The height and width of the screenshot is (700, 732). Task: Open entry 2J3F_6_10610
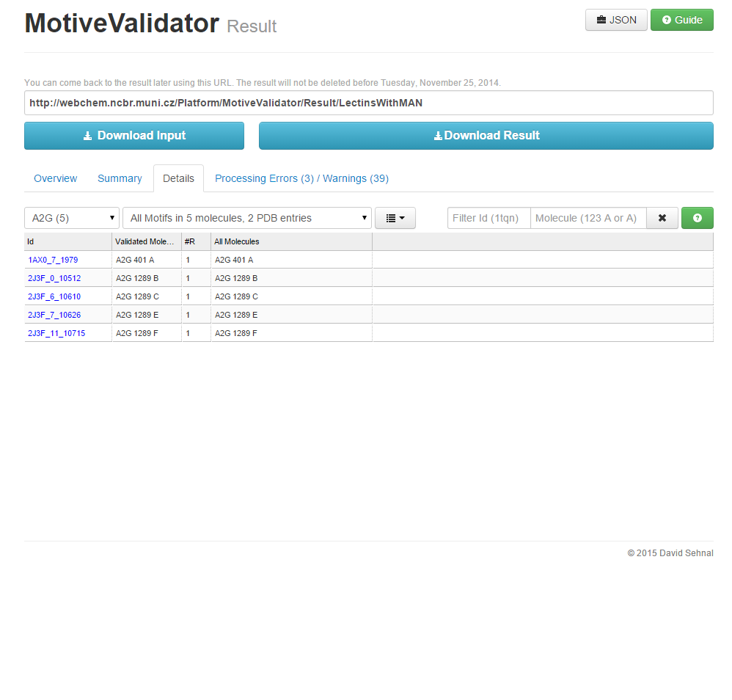54,296
